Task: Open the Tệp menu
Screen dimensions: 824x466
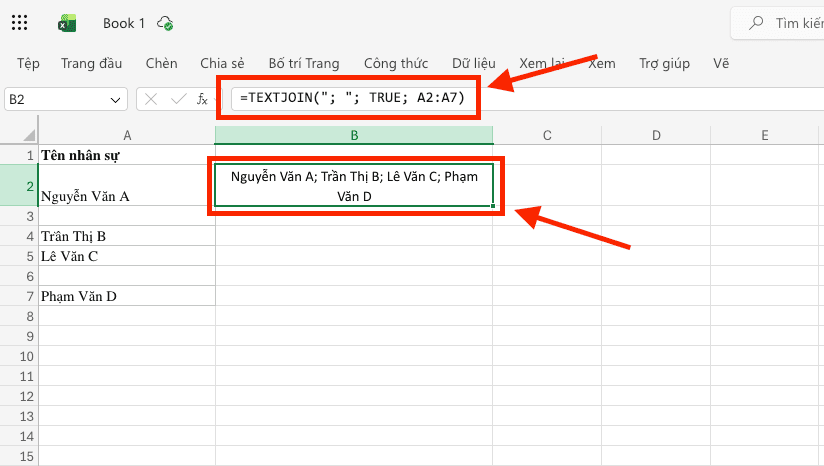Action: coord(28,64)
